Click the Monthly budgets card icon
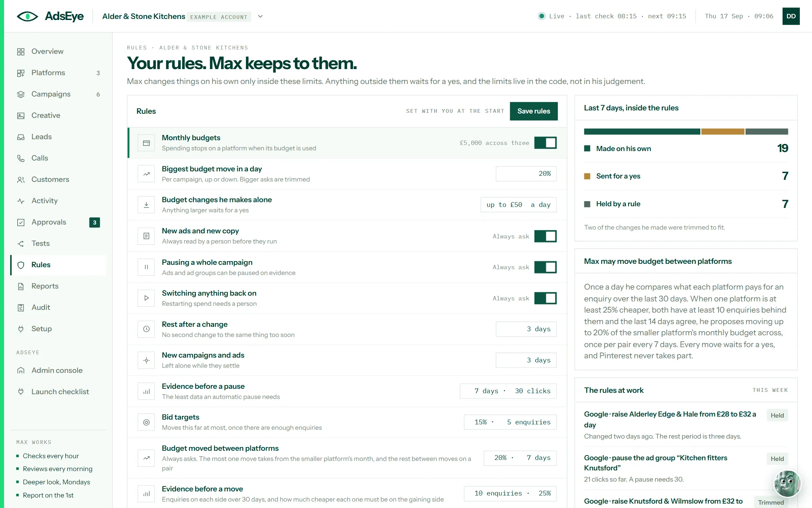The width and height of the screenshot is (812, 508). point(146,143)
